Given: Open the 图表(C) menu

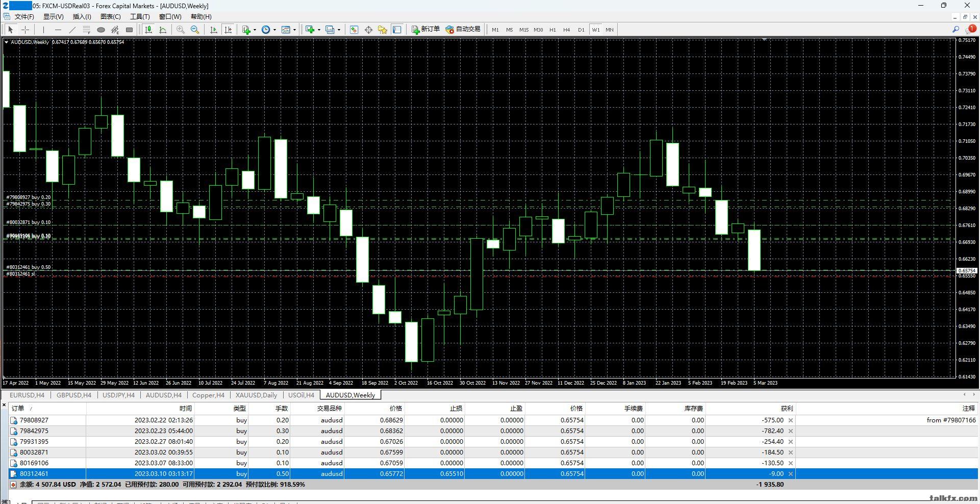Looking at the screenshot, I should point(111,17).
